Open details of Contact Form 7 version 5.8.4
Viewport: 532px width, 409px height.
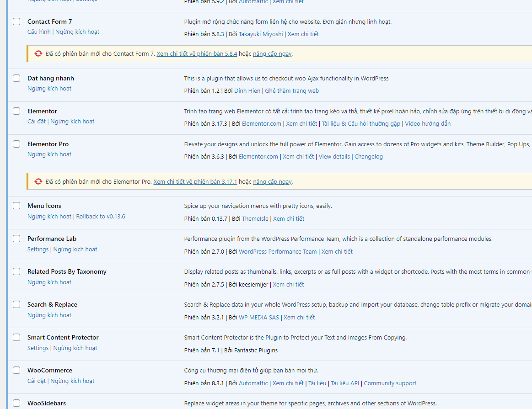197,53
